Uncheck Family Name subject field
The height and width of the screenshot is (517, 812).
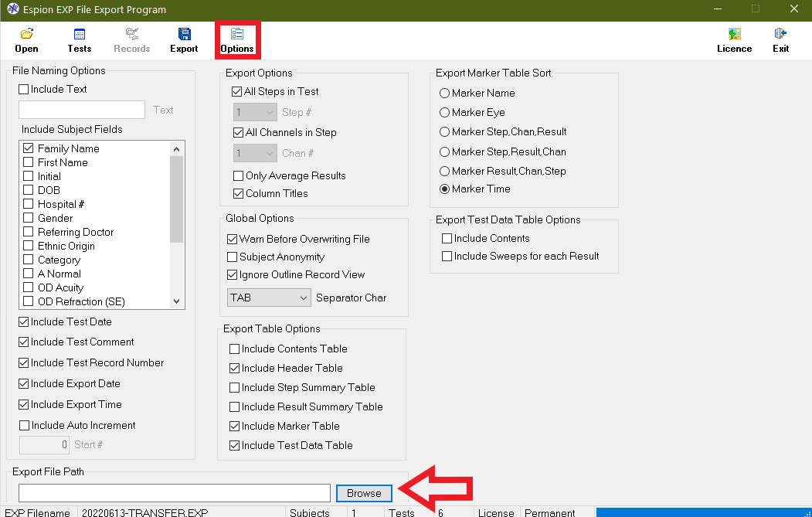click(x=29, y=148)
